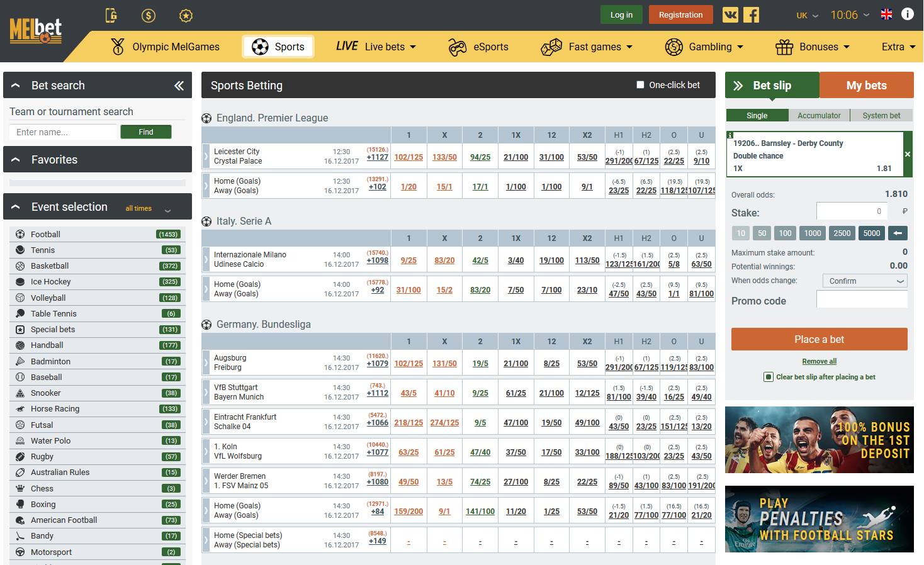The height and width of the screenshot is (565, 924).
Task: Open the mobile app icon in header
Action: point(111,15)
